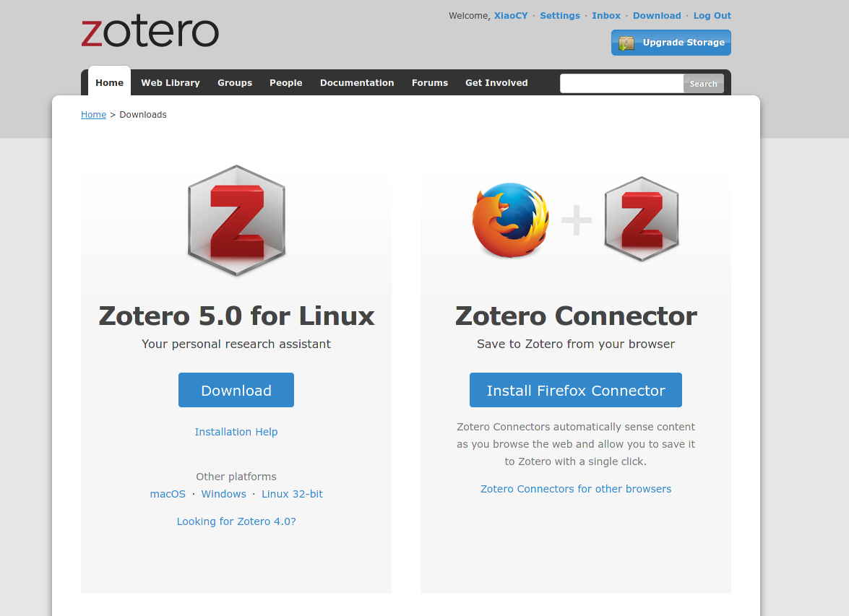The image size is (849, 616).
Task: Open the Home tab
Action: point(109,83)
